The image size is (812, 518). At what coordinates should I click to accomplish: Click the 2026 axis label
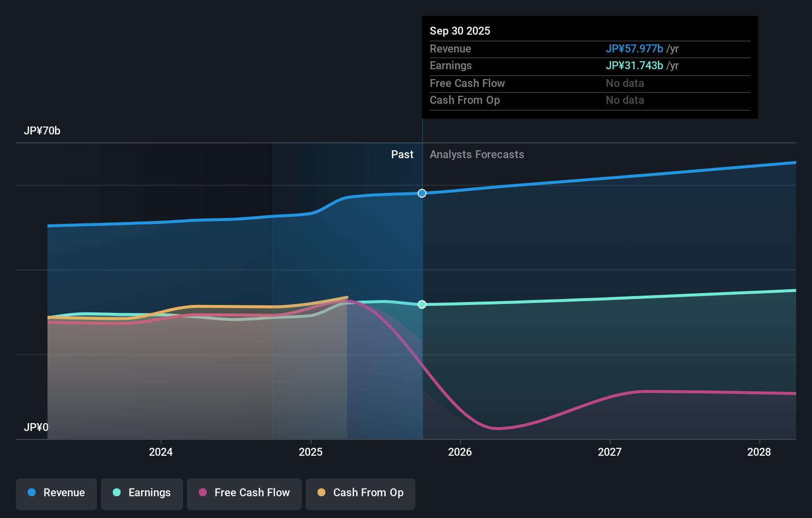460,451
